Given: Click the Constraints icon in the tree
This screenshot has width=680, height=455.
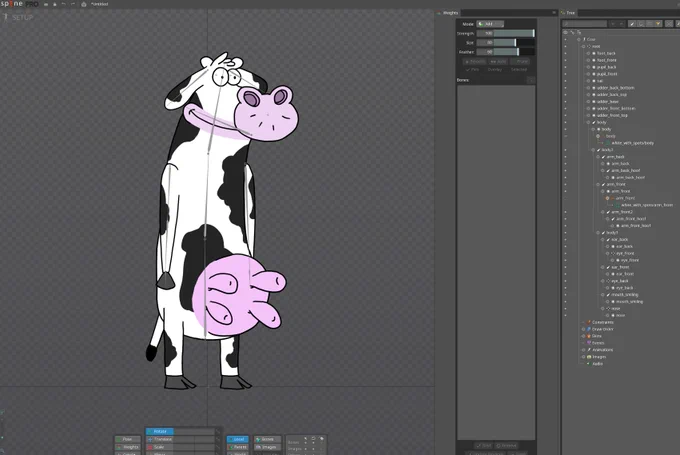Looking at the screenshot, I should pyautogui.click(x=589, y=322).
